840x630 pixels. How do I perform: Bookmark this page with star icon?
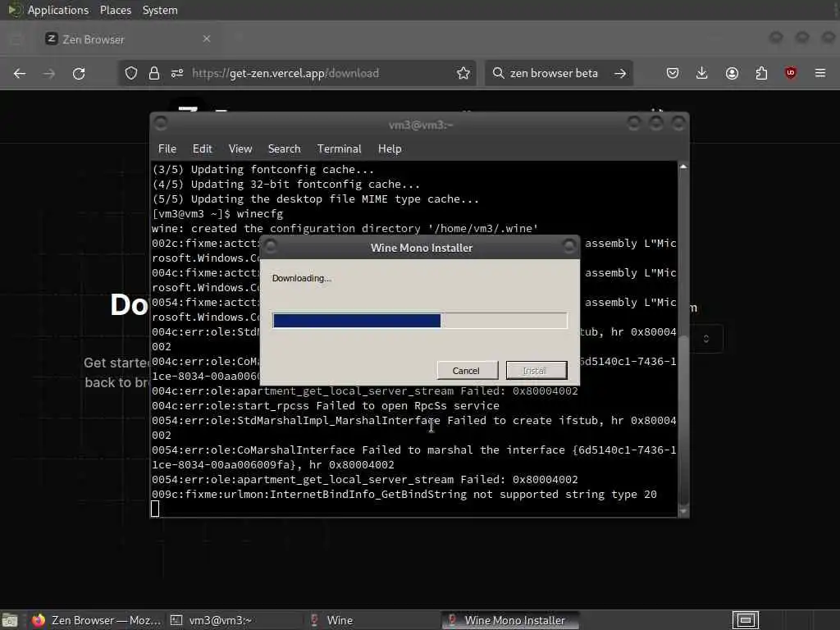(x=463, y=73)
